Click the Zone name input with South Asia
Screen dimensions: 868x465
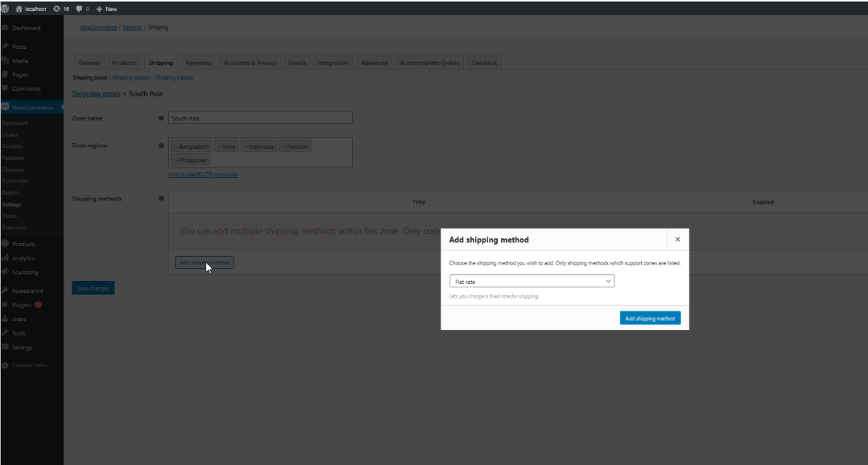click(x=261, y=118)
